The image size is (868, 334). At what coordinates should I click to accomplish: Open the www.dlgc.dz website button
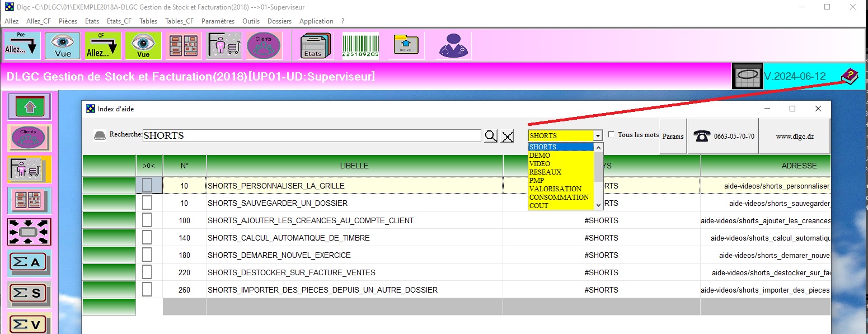point(794,136)
